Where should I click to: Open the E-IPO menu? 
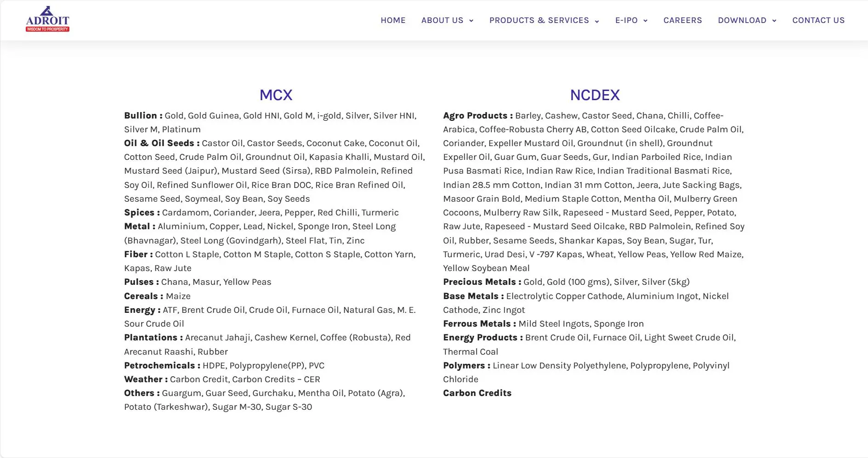[626, 20]
